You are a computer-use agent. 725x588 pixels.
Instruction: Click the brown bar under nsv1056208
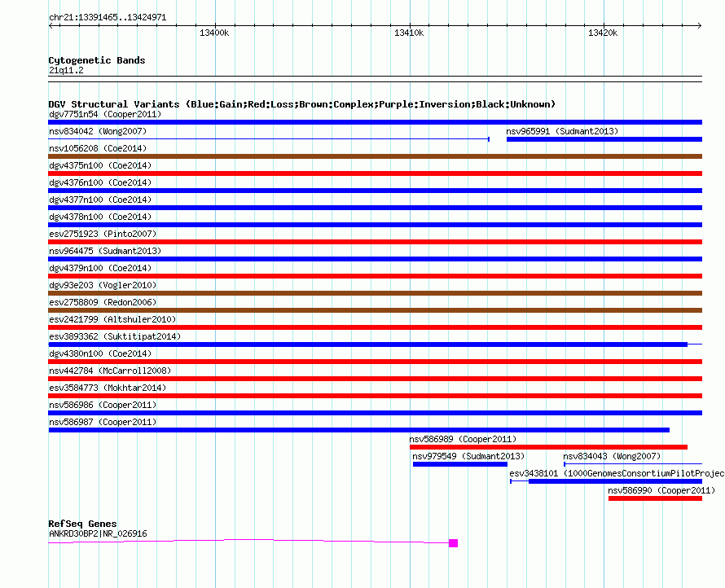click(x=375, y=156)
